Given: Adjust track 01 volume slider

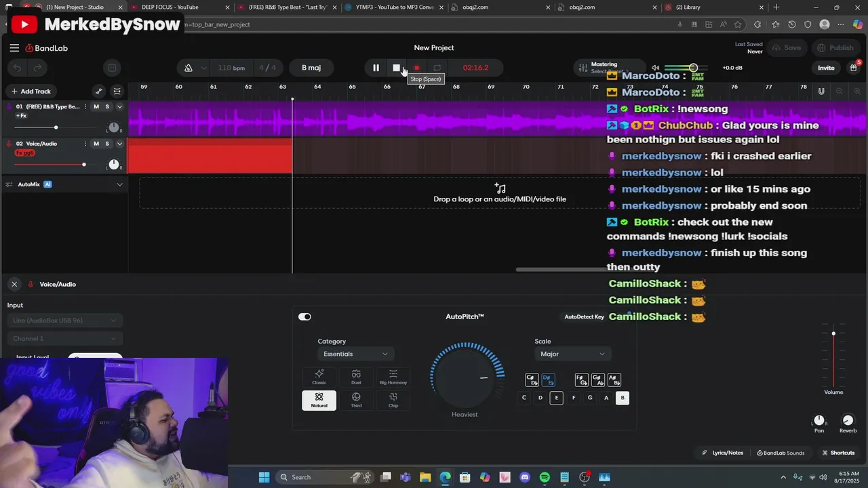Looking at the screenshot, I should [x=56, y=127].
